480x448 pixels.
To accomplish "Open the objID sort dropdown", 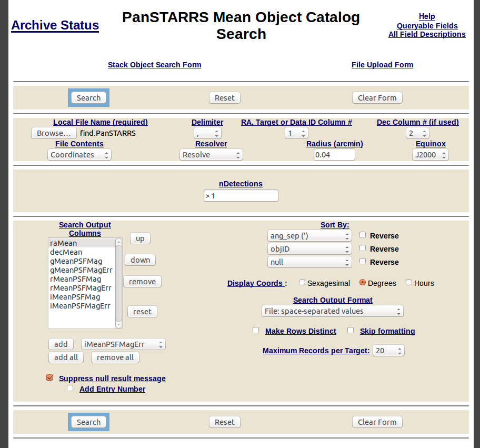I will pos(309,249).
